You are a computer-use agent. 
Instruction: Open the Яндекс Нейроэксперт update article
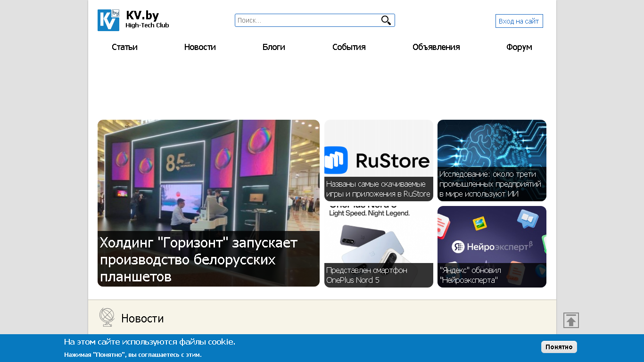pos(470,275)
